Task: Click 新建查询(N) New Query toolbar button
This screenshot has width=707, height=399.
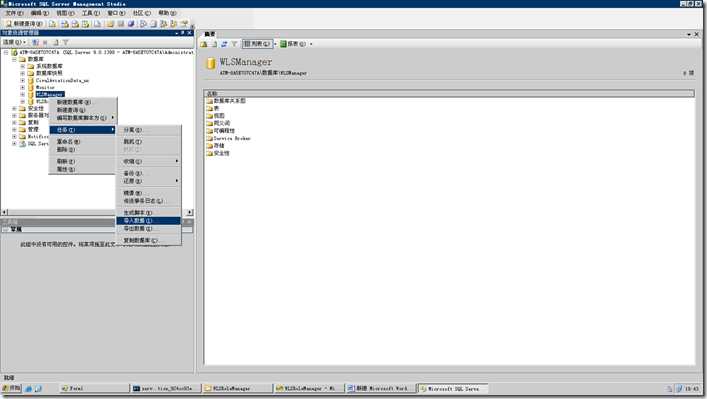Action: pos(24,24)
